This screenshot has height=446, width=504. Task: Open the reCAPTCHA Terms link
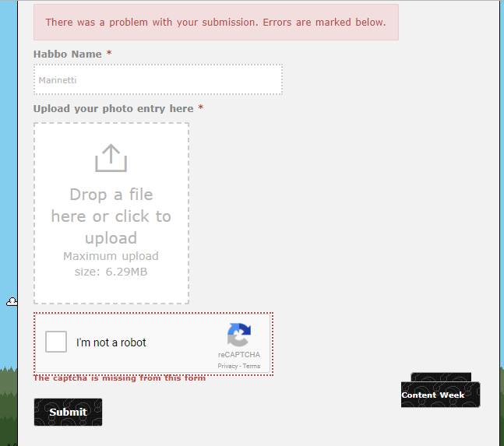click(252, 366)
